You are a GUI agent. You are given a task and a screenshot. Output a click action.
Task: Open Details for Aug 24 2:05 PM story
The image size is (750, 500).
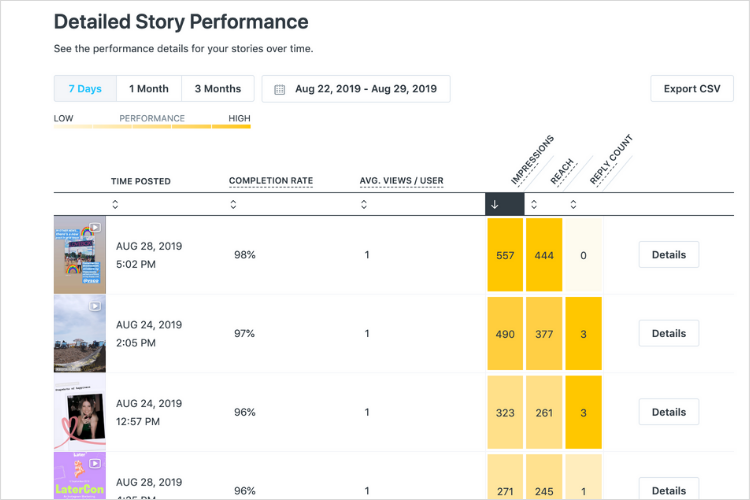click(669, 333)
